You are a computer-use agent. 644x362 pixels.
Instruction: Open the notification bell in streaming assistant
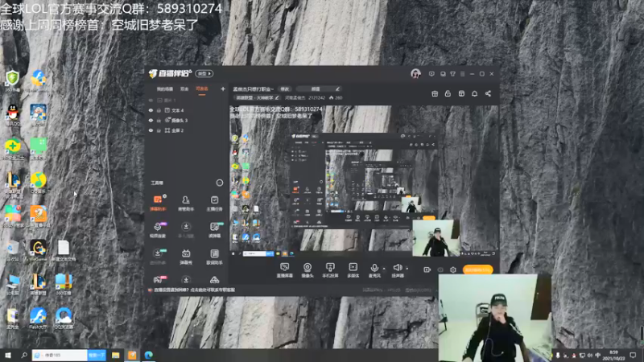[x=474, y=93]
